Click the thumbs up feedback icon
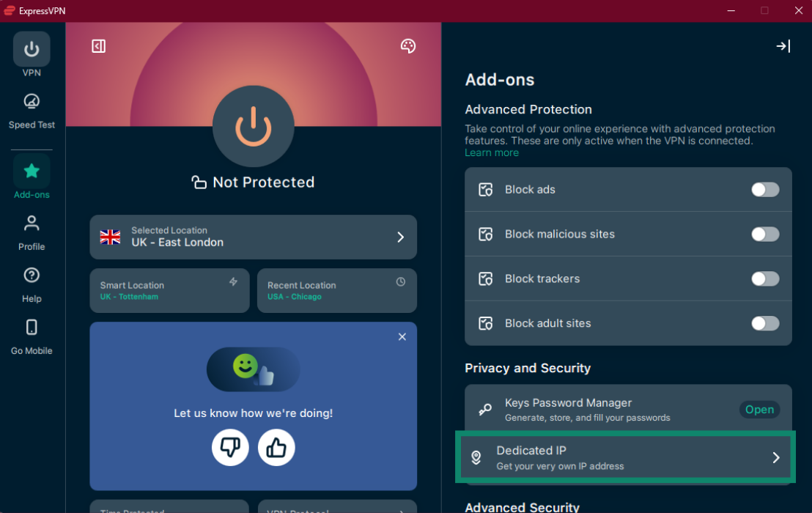 [276, 447]
